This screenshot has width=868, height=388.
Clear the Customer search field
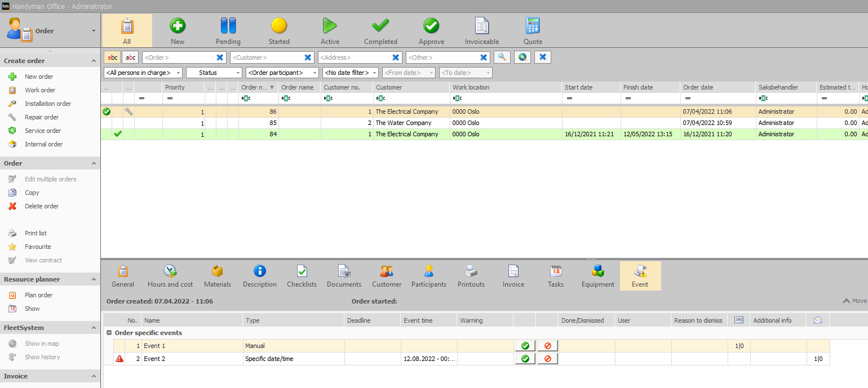point(308,57)
